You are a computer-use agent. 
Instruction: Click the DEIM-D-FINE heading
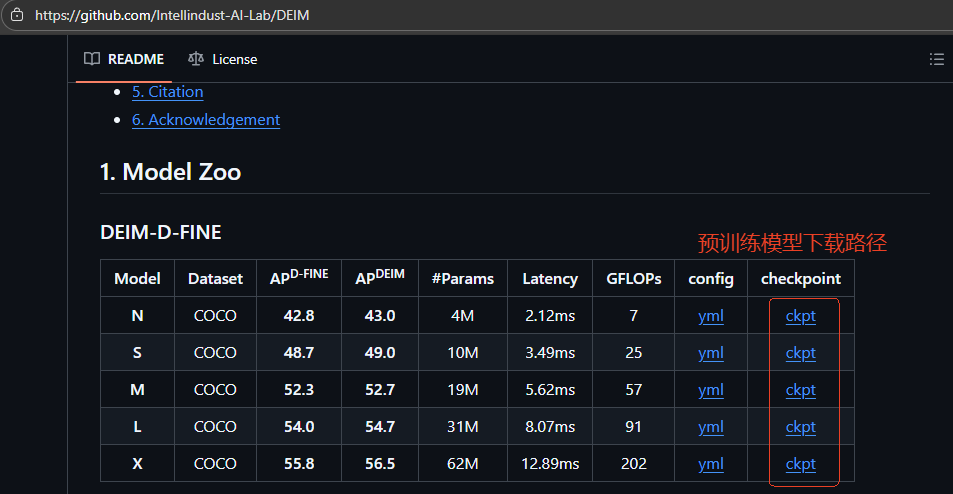160,232
